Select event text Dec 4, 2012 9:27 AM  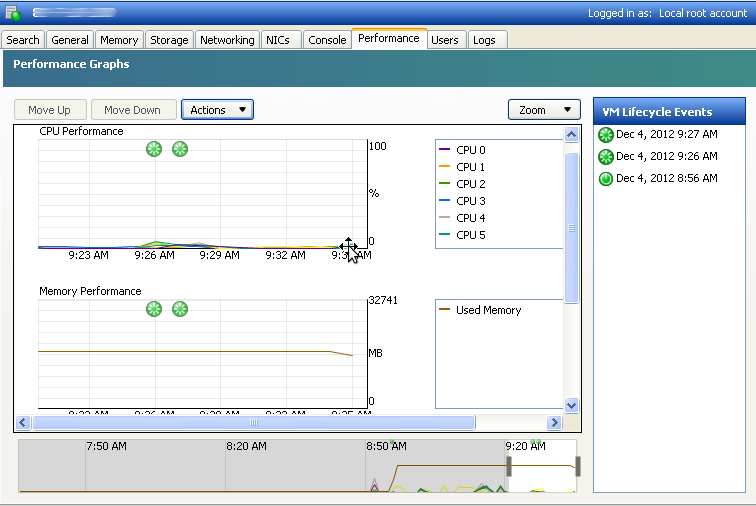[x=667, y=134]
